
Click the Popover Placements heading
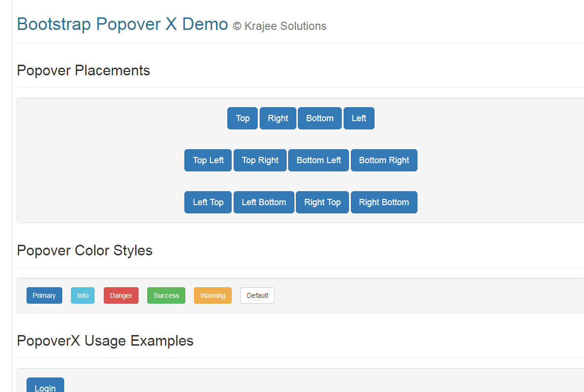[x=83, y=70]
